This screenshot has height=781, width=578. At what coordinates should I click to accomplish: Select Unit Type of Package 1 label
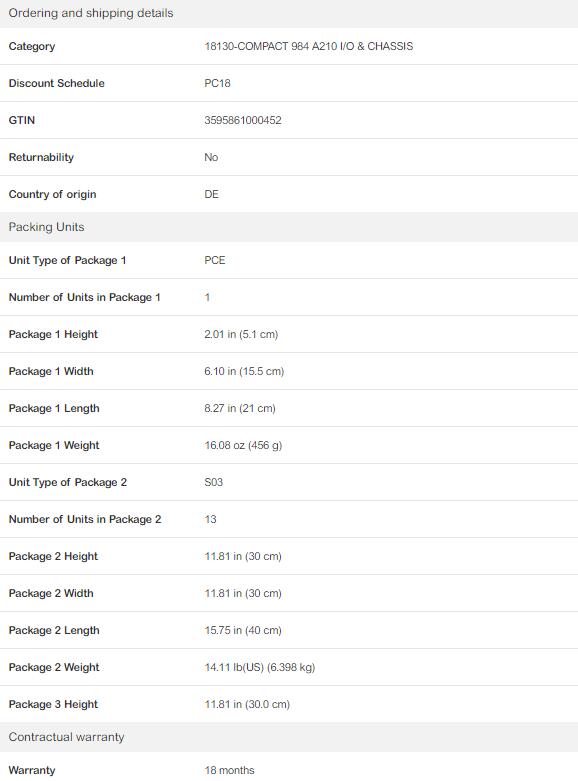point(67,260)
